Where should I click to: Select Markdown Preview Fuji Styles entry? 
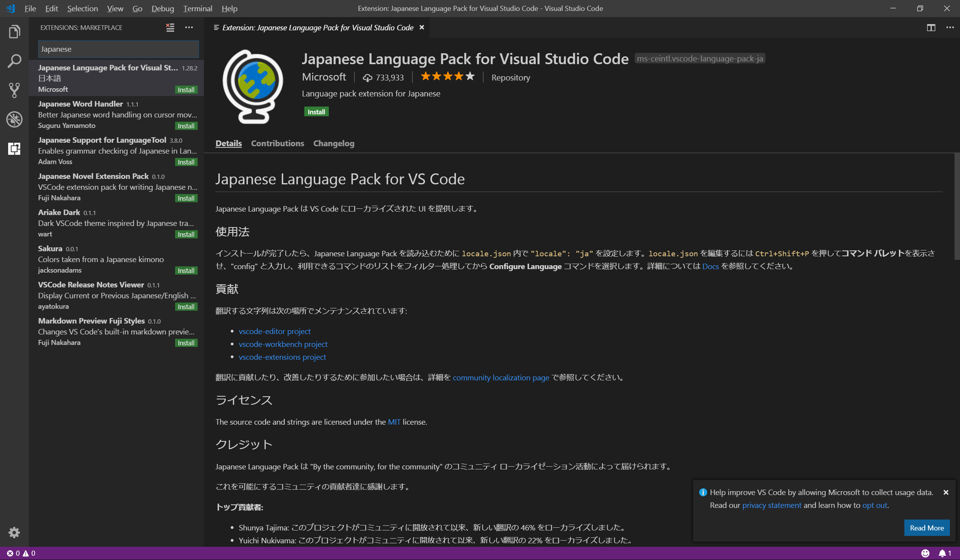(116, 331)
